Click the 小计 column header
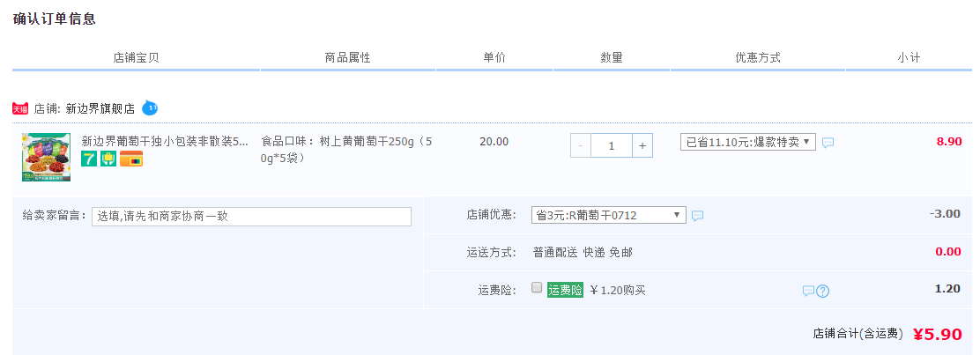The image size is (980, 355). 909,57
